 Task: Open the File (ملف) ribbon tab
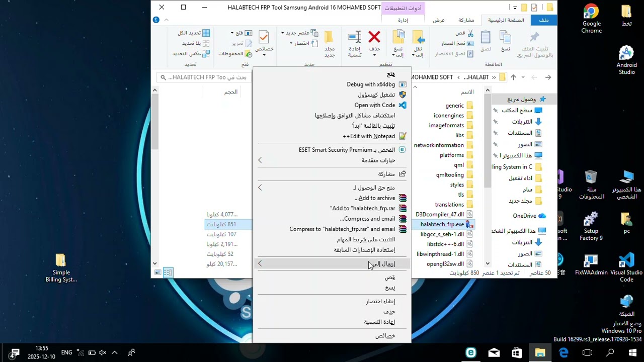coord(544,20)
